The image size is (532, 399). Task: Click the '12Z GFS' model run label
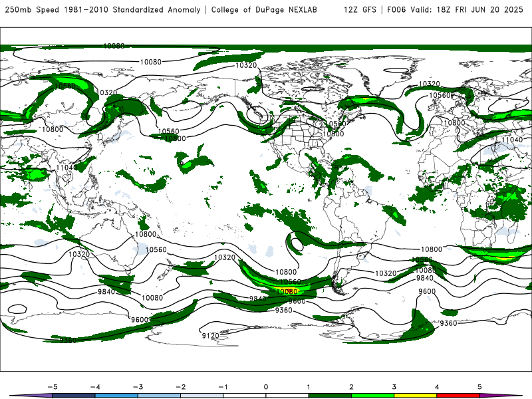tap(360, 10)
